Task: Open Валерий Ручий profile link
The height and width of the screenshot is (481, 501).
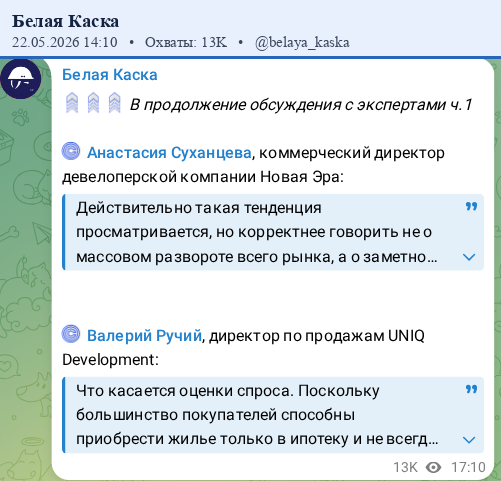Action: point(144,335)
